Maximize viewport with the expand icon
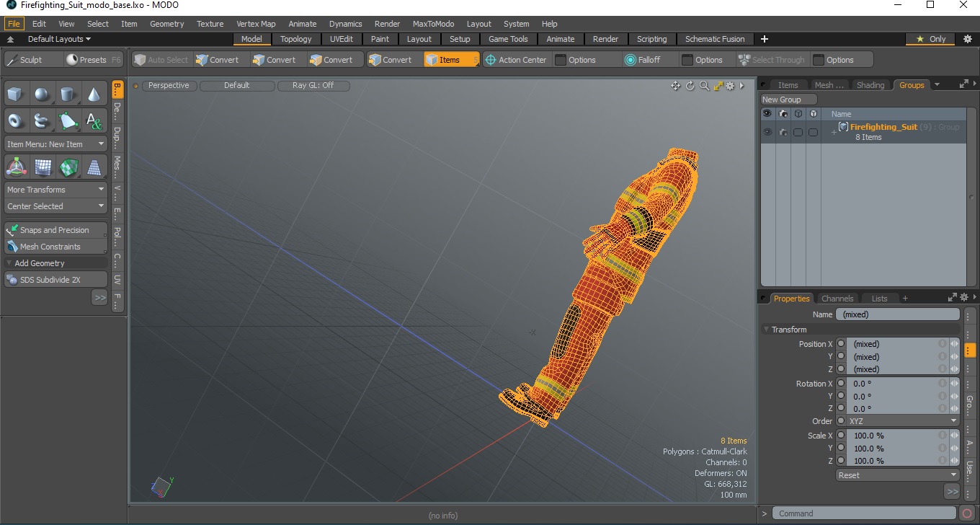Image resolution: width=980 pixels, height=525 pixels. point(718,86)
